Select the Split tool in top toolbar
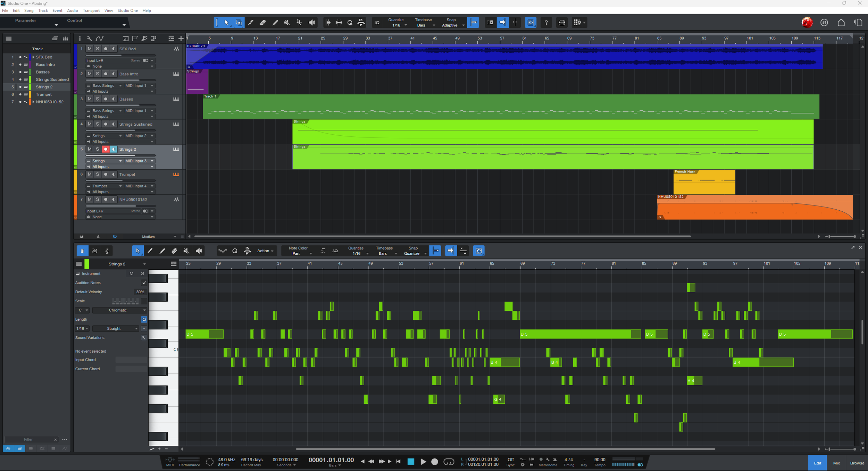The height and width of the screenshot is (471, 868). pos(299,23)
